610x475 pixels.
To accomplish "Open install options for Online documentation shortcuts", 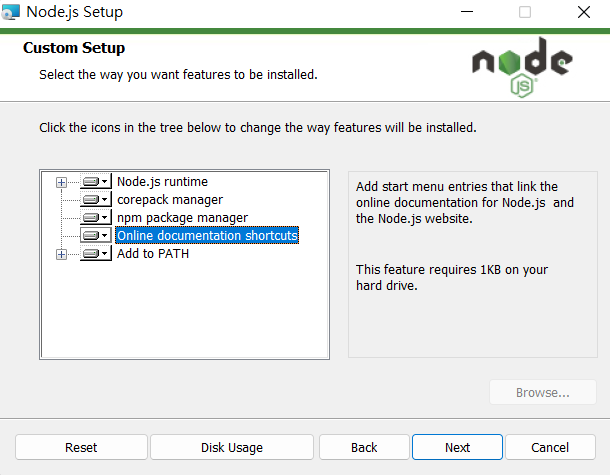I will (96, 235).
